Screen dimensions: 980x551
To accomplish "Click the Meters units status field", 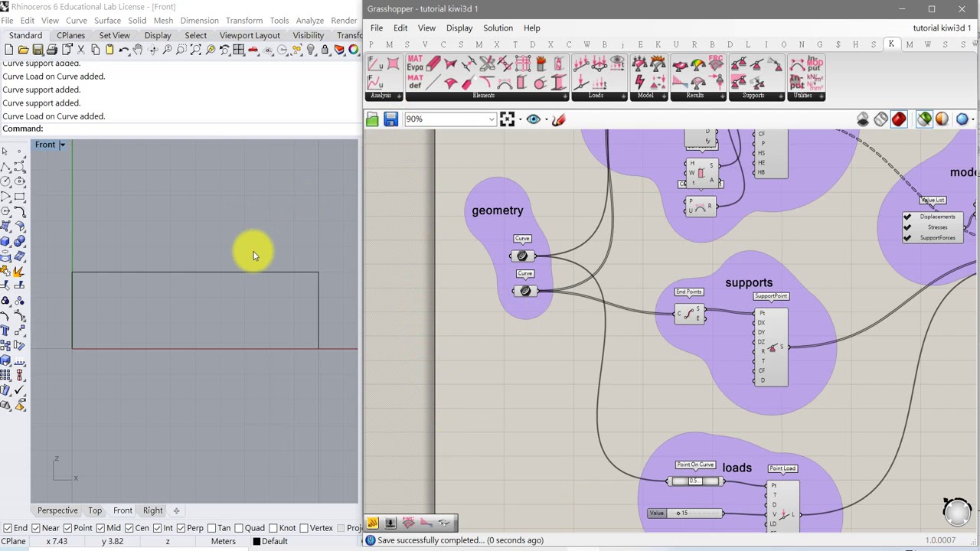I will pos(224,541).
